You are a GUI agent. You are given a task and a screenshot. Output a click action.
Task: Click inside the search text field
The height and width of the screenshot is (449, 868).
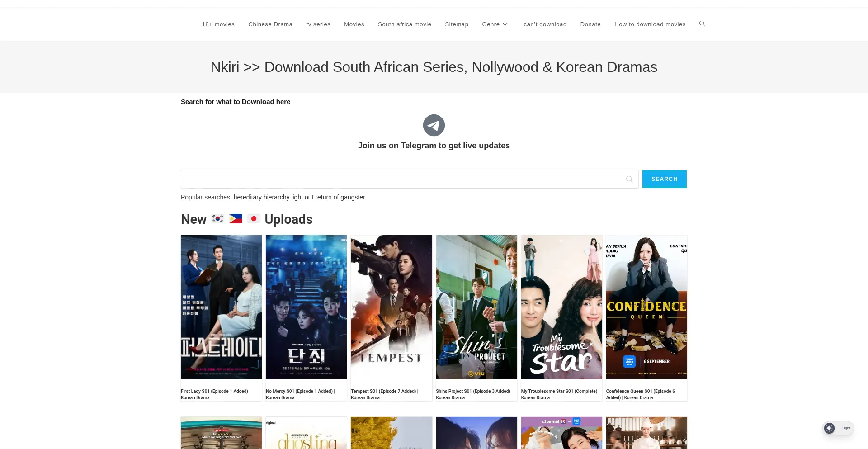coord(402,180)
